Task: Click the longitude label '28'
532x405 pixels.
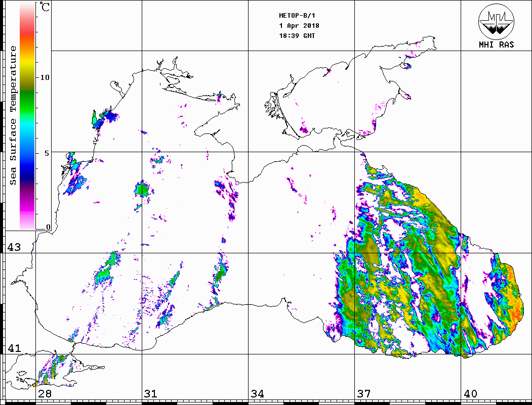Action: click(x=45, y=394)
